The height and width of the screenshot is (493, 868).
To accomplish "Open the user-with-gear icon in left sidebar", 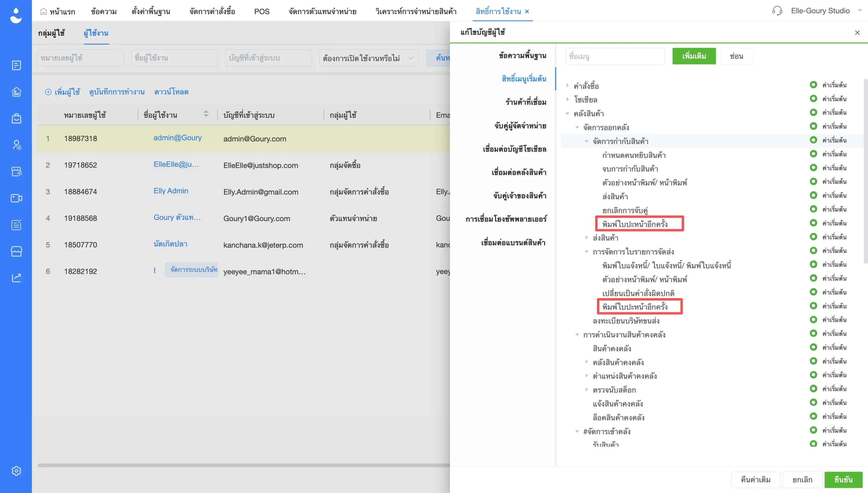I will [16, 145].
